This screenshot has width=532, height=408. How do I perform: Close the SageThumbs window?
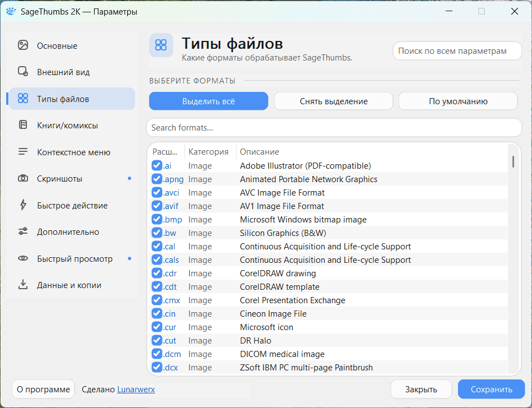515,11
